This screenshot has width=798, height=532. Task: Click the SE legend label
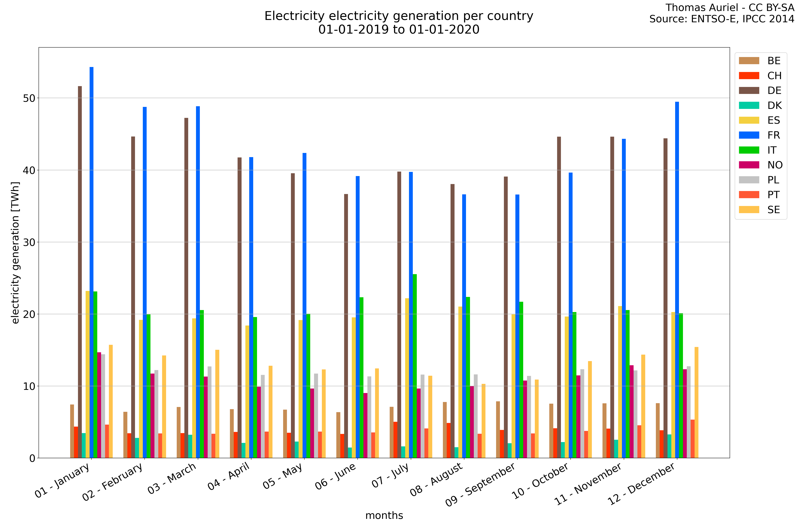pyautogui.click(x=774, y=210)
